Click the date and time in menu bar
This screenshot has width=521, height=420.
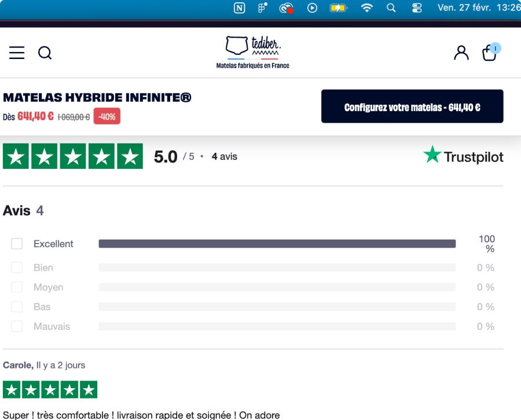(x=479, y=8)
